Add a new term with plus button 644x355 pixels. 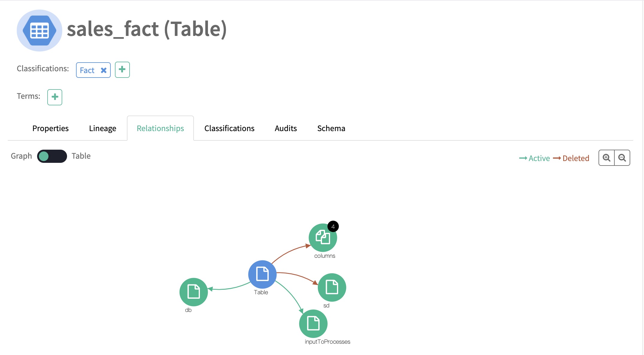pyautogui.click(x=55, y=97)
